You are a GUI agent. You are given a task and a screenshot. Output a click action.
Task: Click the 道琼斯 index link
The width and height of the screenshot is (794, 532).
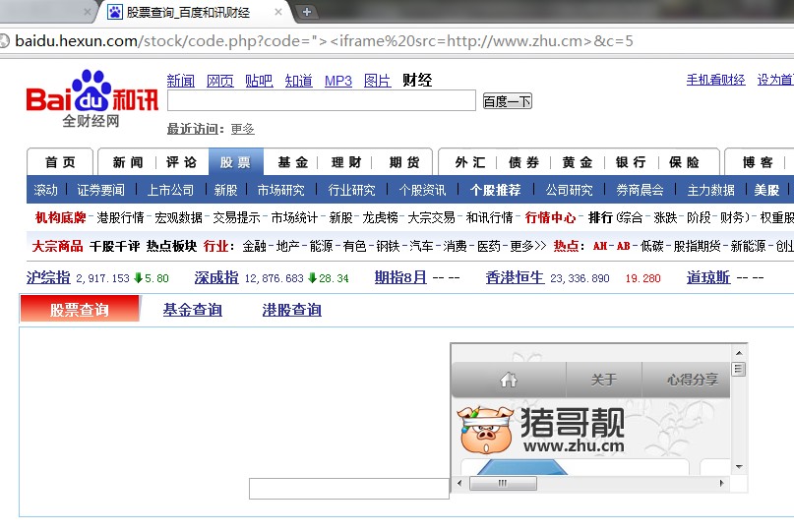point(708,277)
